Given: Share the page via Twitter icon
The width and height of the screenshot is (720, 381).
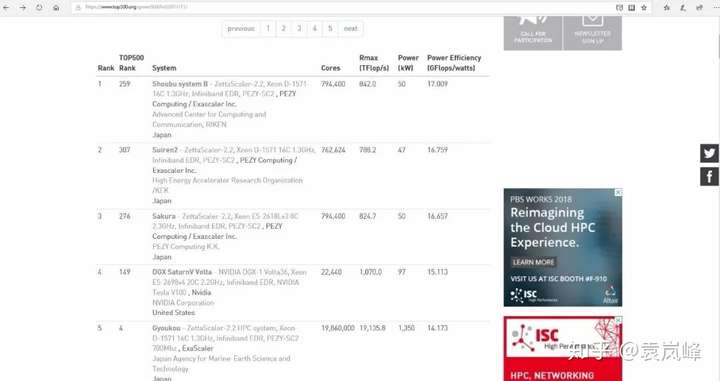Looking at the screenshot, I should [x=709, y=153].
